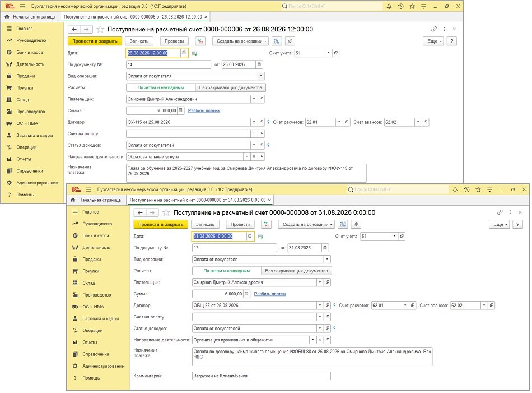Viewport: 532px width, 393px height.
Task: Open favorites star in back window title bar
Action: coord(412,6)
